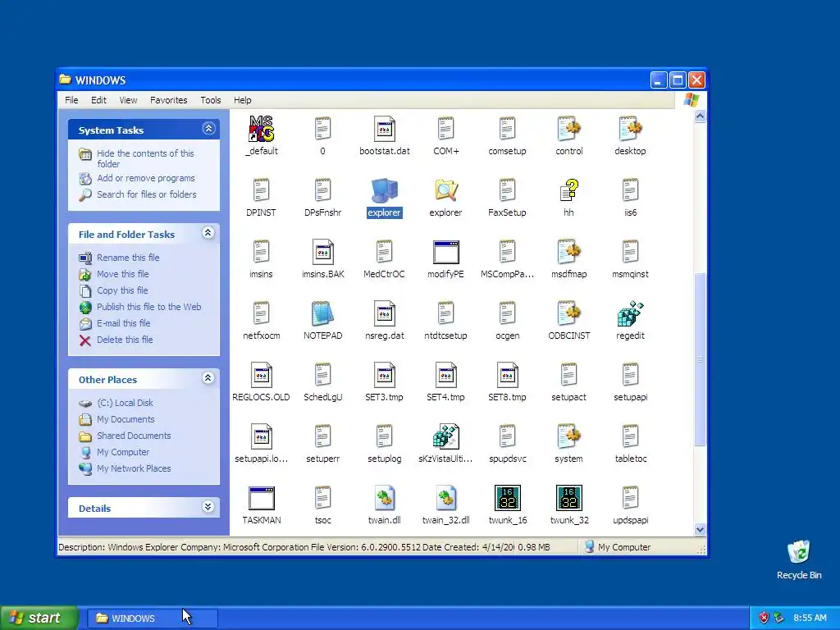Click the vertical scrollbar thumb
This screenshot has width=840, height=630.
(x=700, y=359)
